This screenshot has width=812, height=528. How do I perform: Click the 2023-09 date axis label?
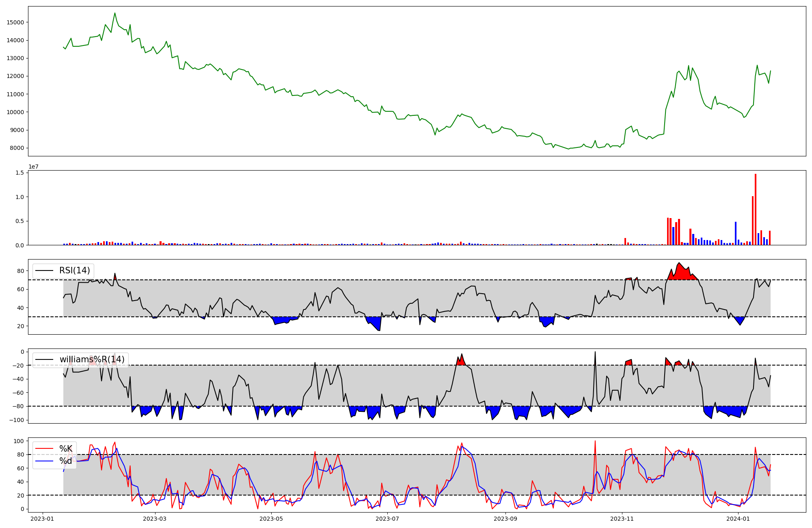[x=506, y=519]
